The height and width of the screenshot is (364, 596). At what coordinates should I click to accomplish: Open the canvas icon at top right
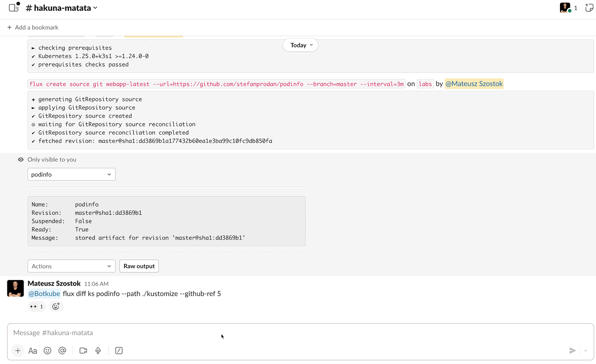(589, 8)
